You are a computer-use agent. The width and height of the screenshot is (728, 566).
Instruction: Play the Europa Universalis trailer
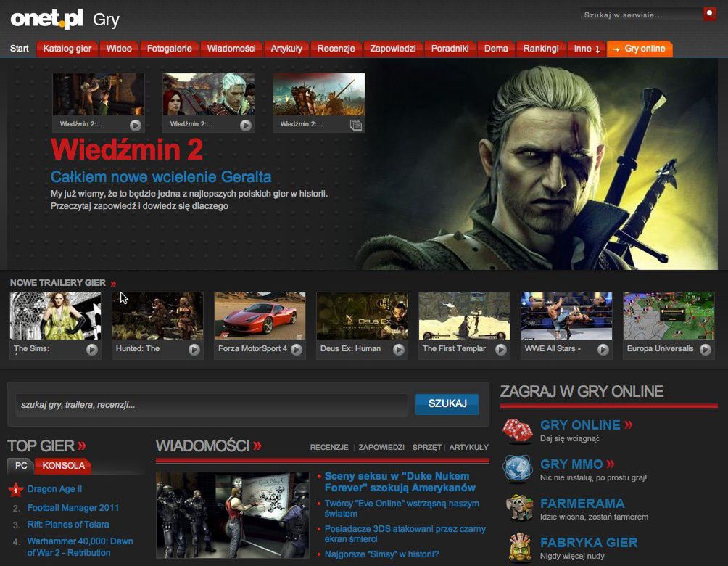pyautogui.click(x=706, y=350)
